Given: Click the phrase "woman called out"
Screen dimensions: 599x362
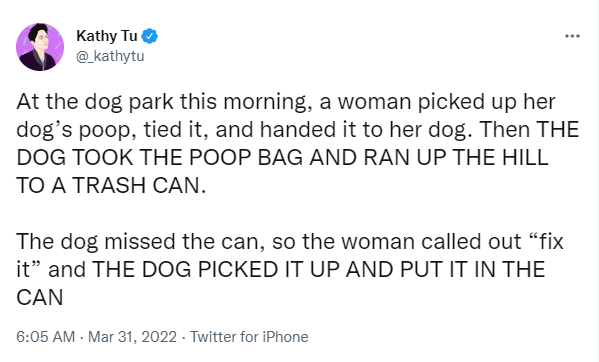Looking at the screenshot, I should [431, 242].
